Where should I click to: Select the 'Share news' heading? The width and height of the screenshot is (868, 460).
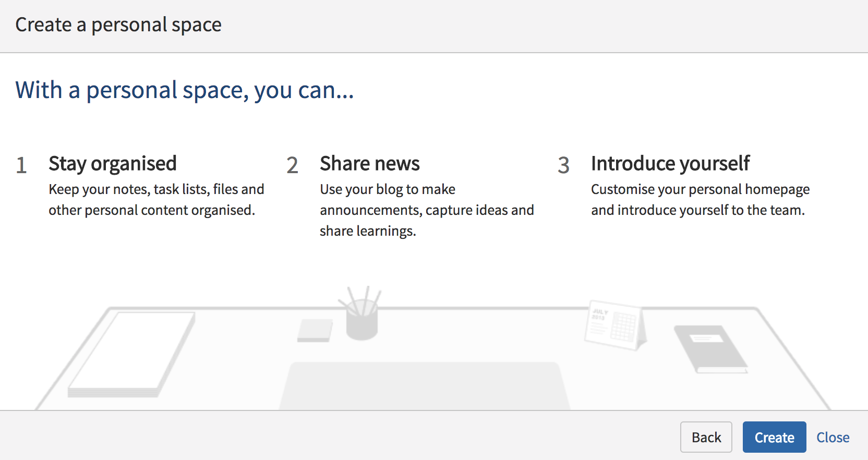[370, 164]
